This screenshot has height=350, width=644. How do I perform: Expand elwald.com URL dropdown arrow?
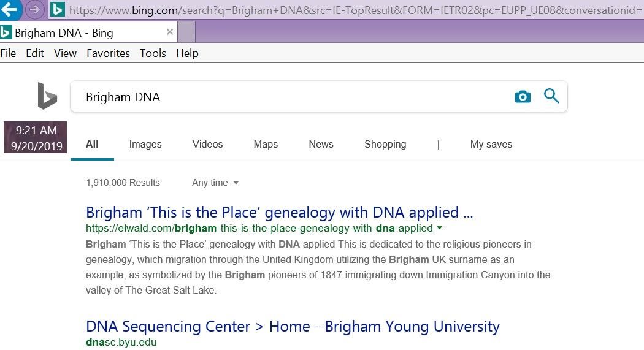tap(439, 229)
